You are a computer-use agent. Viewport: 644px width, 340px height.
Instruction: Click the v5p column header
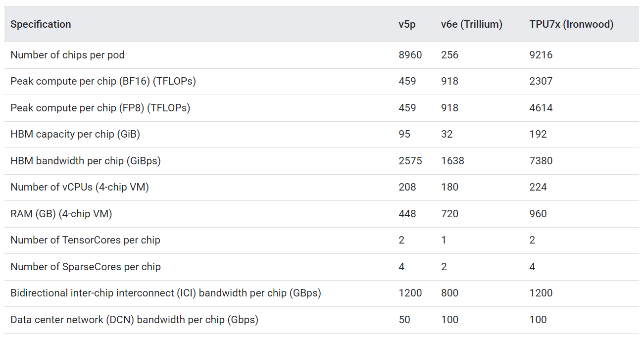pos(407,24)
